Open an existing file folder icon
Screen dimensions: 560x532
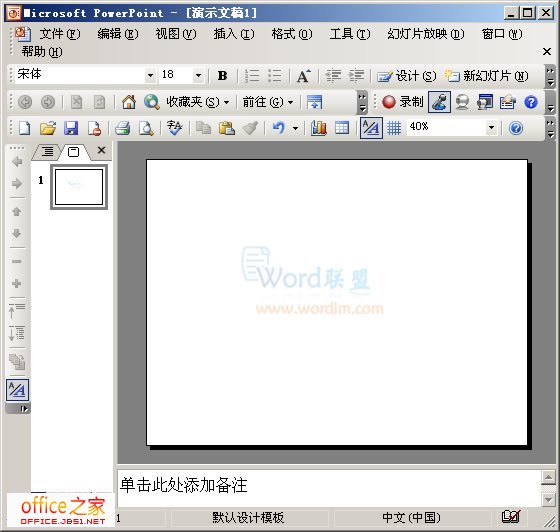click(x=48, y=128)
